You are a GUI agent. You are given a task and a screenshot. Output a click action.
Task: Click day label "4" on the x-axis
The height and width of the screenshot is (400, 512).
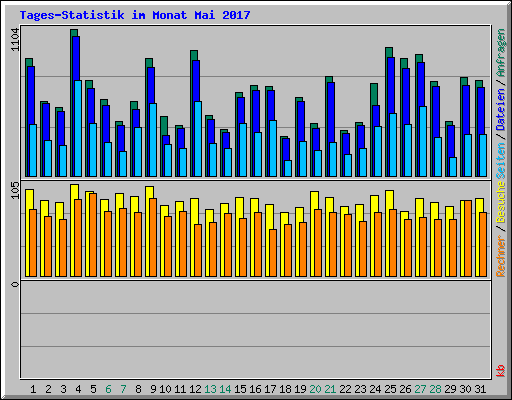(78, 389)
